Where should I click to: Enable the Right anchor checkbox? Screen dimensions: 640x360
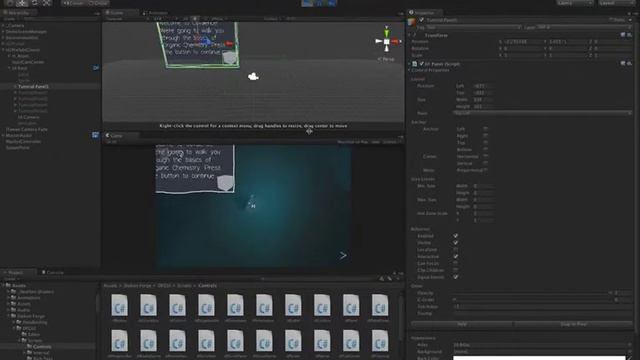click(x=485, y=136)
